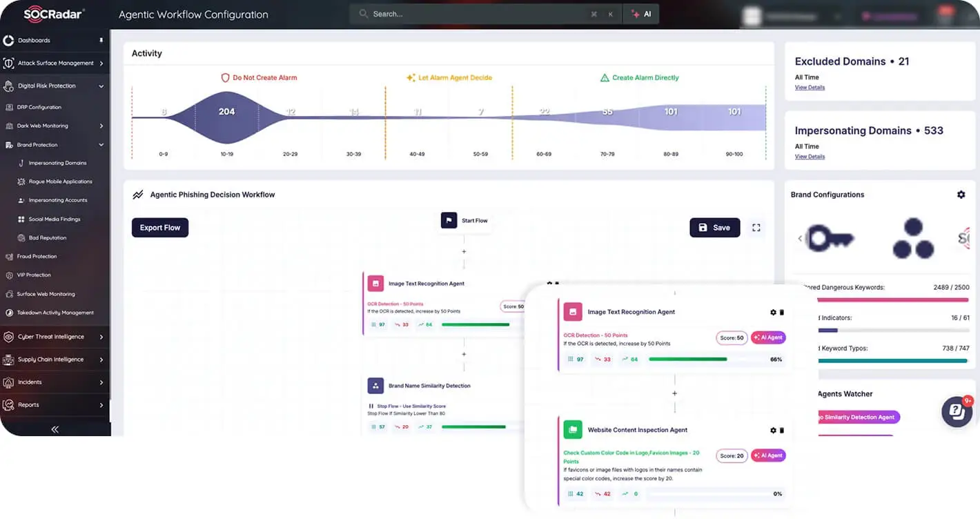Click the Search input field

[x=486, y=14]
